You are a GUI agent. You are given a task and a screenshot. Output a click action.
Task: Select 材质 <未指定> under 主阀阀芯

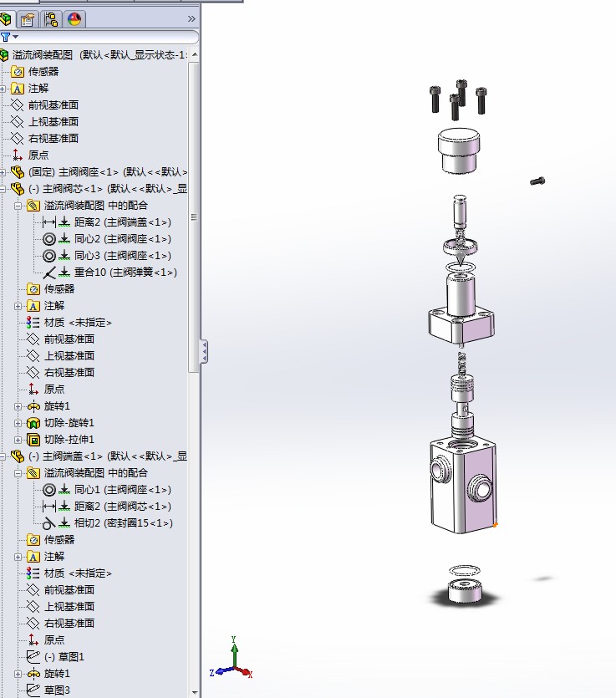(x=69, y=323)
